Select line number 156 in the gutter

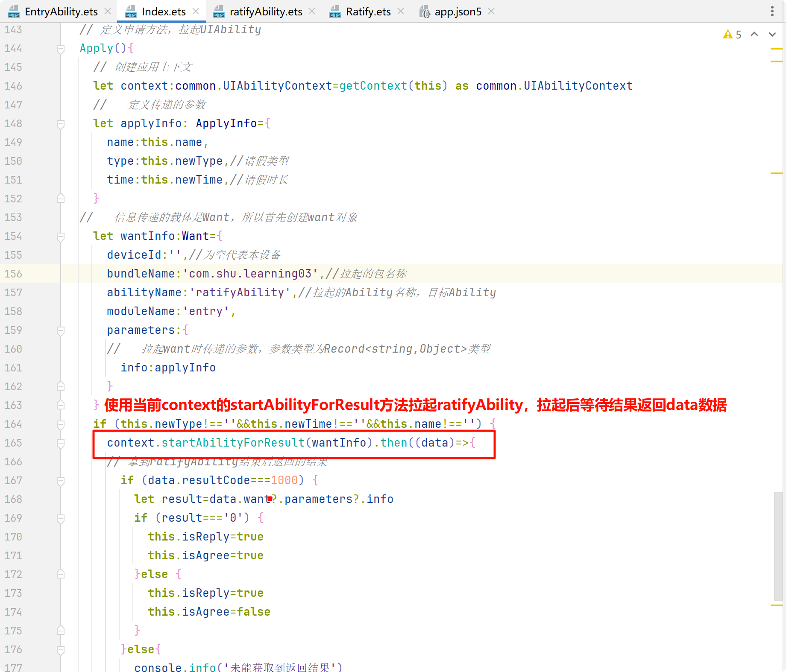coord(13,274)
